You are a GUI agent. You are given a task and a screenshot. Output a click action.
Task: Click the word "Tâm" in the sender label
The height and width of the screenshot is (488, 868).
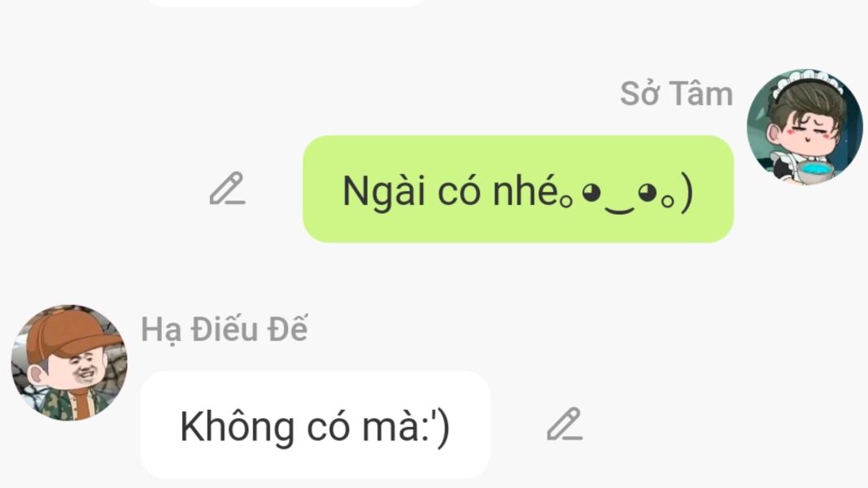coord(703,94)
